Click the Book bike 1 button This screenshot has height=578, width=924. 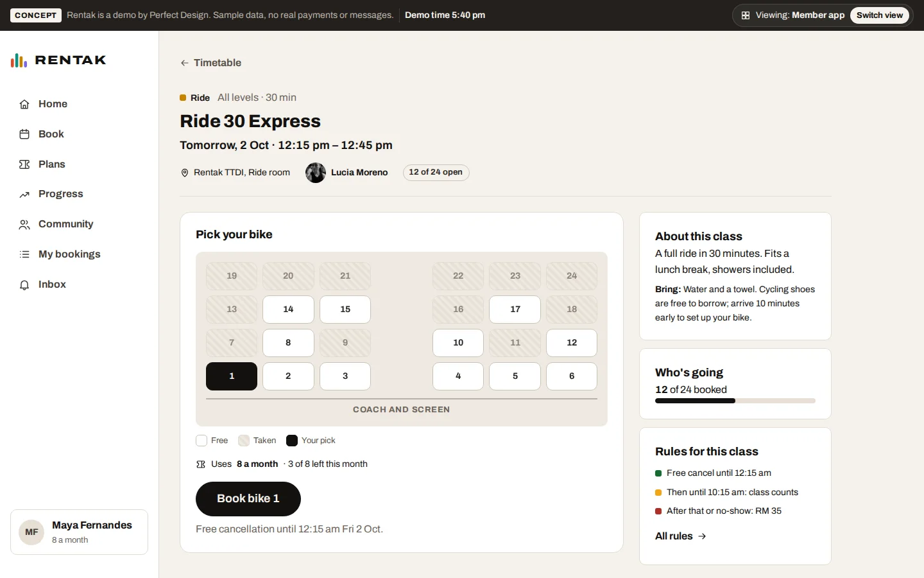click(248, 499)
